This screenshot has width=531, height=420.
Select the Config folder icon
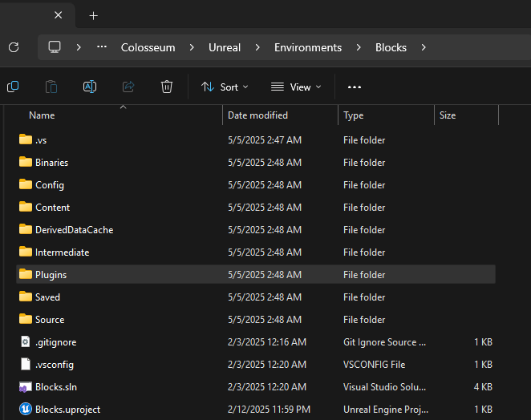coord(26,184)
